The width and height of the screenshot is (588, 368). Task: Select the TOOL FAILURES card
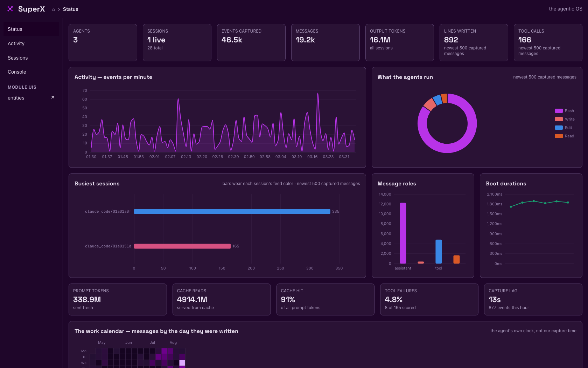[x=429, y=299]
